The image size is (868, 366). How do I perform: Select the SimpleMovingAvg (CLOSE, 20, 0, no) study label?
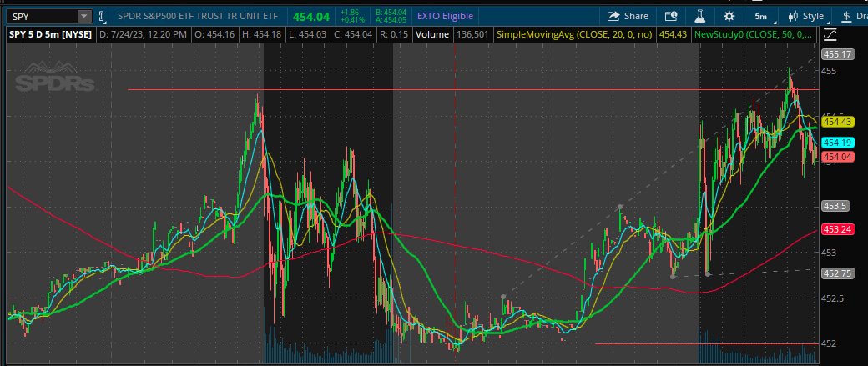click(x=574, y=34)
